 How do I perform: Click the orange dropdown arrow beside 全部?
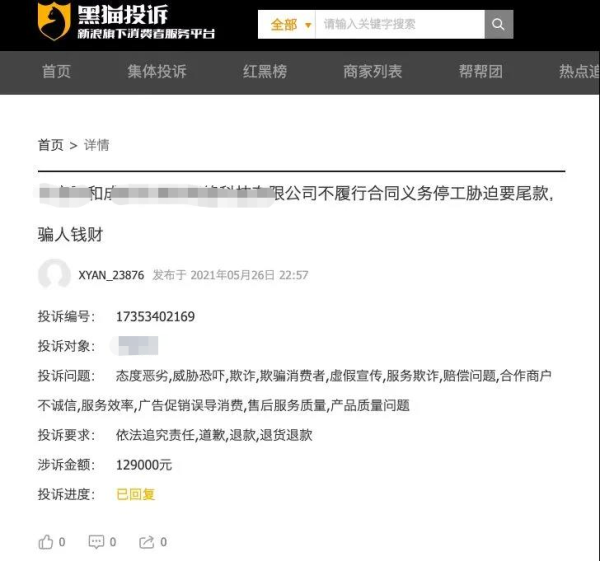(x=308, y=25)
